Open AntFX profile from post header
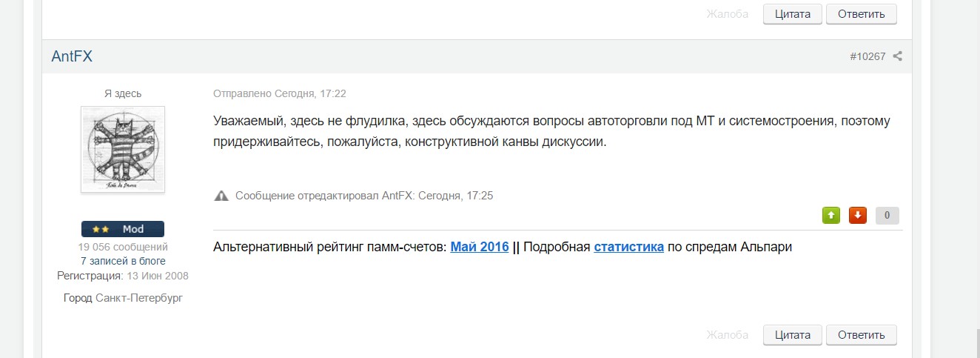Screen dimensions: 980x358 coord(72,56)
